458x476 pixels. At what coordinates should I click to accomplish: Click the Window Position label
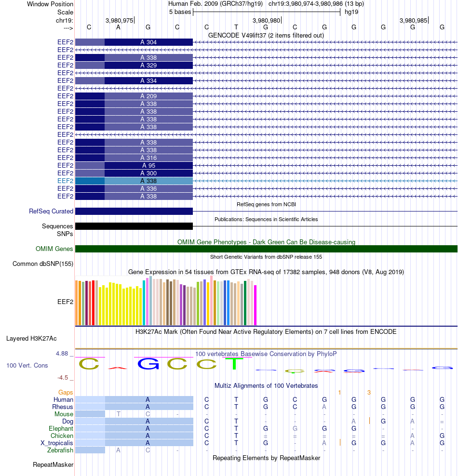click(x=50, y=4)
